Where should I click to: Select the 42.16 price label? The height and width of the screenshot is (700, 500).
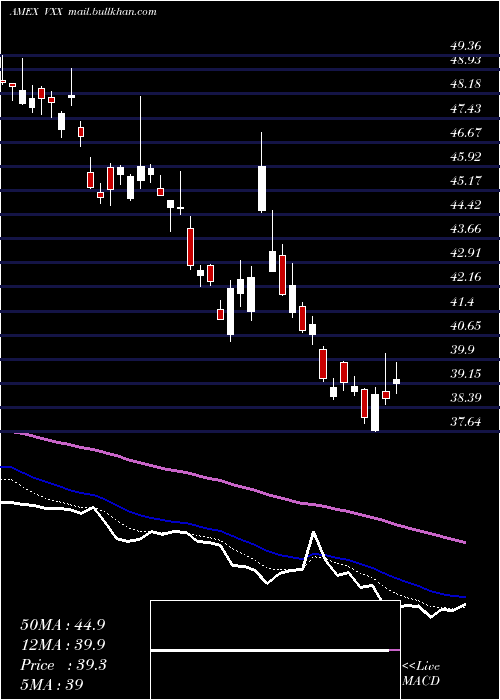click(x=466, y=277)
